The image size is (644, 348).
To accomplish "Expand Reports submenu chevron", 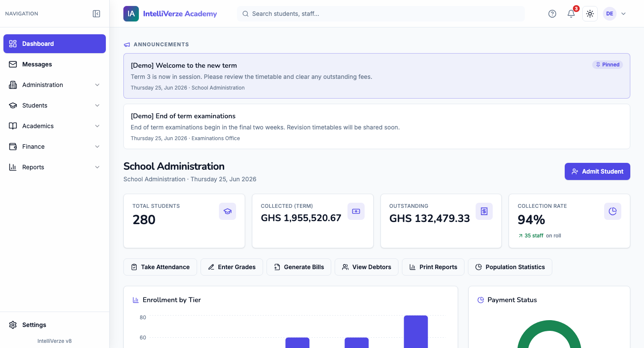I will [x=97, y=167].
